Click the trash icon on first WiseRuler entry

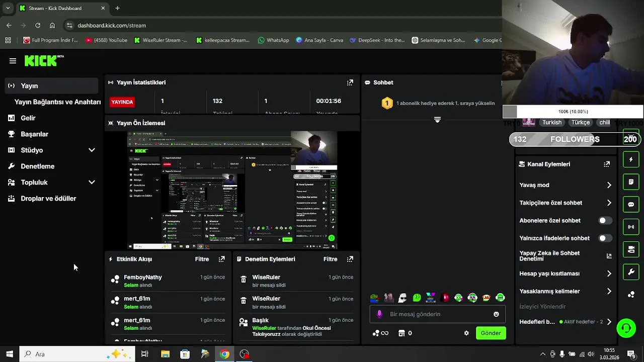(x=244, y=280)
